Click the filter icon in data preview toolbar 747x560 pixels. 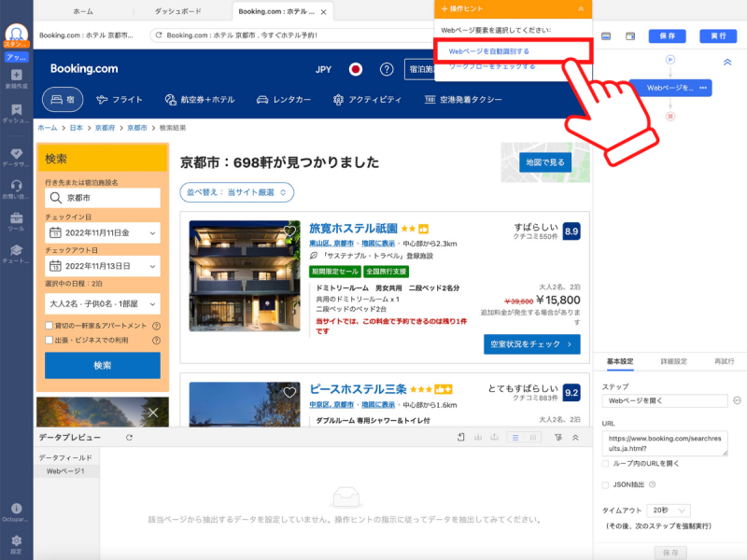557,437
